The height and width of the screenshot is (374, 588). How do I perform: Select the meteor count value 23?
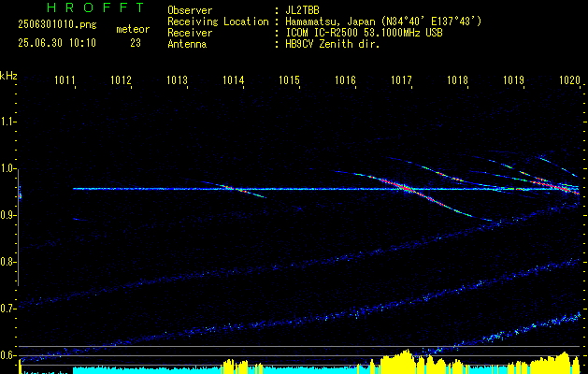[136, 43]
